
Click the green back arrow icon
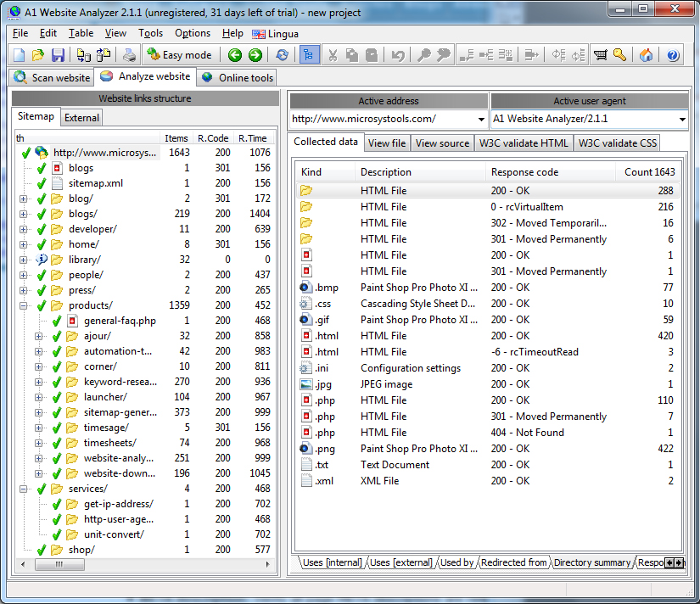pyautogui.click(x=235, y=55)
